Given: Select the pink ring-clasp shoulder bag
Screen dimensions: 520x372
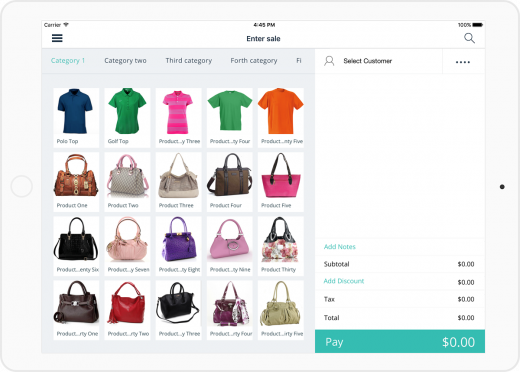Looking at the screenshot, I should (x=230, y=246).
